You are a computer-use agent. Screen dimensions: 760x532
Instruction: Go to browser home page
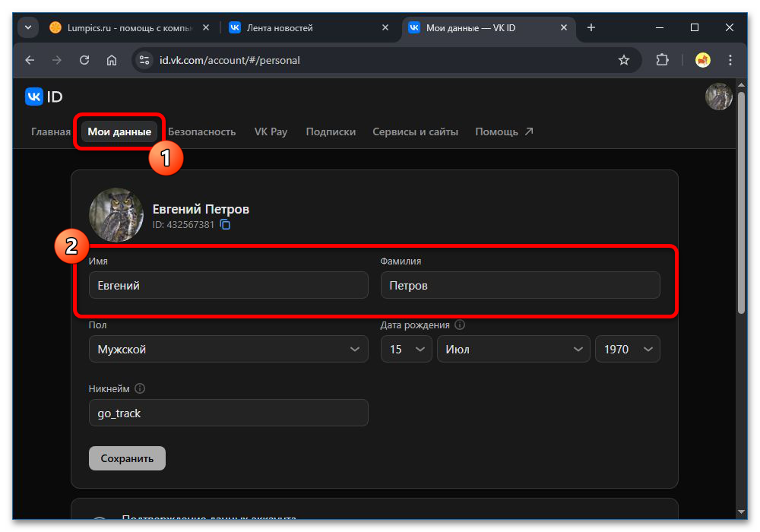click(x=112, y=60)
